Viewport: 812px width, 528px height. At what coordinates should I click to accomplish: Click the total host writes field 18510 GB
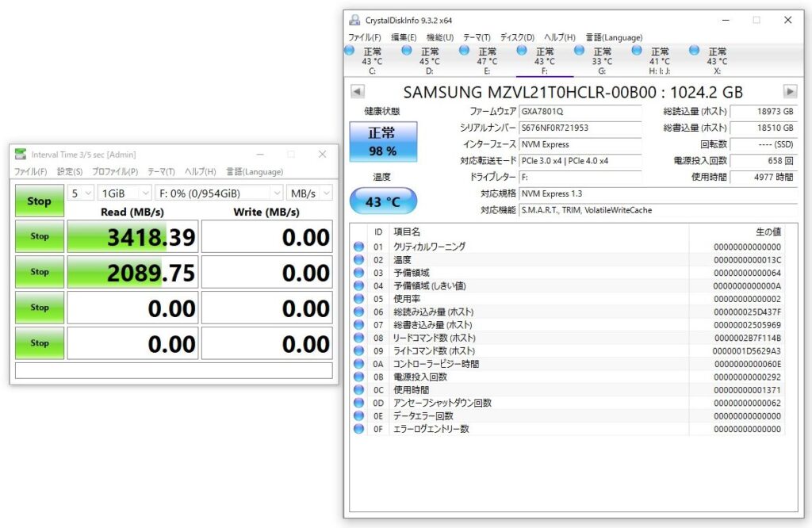click(x=764, y=128)
